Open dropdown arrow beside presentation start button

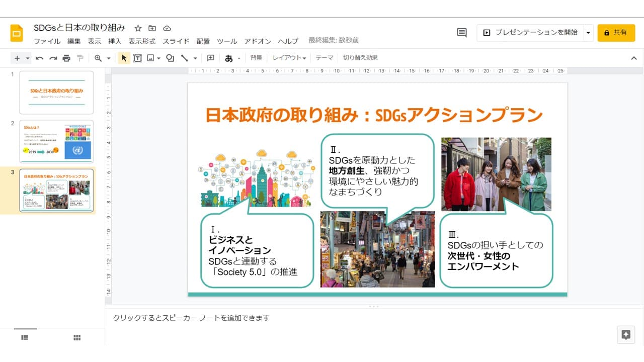[588, 33]
